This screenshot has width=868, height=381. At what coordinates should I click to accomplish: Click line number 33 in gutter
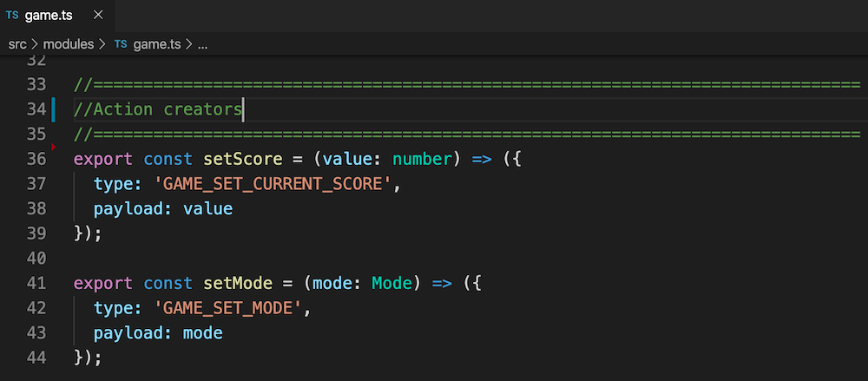tap(36, 85)
